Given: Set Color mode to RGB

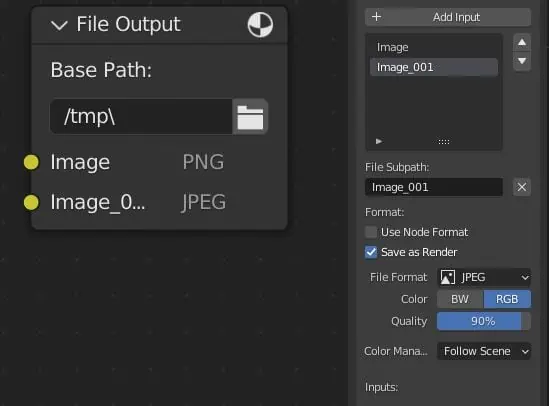Looking at the screenshot, I should [x=507, y=299].
